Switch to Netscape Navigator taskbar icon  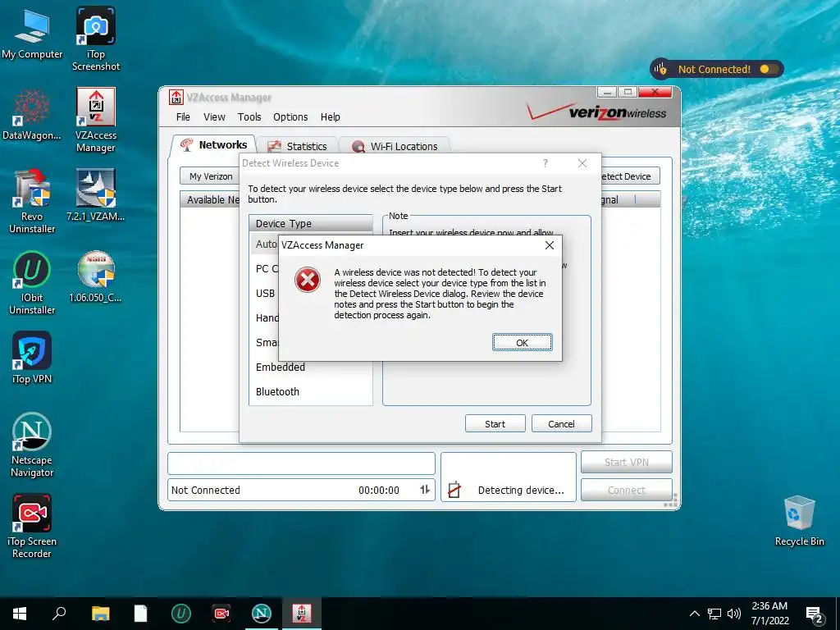pos(262,614)
